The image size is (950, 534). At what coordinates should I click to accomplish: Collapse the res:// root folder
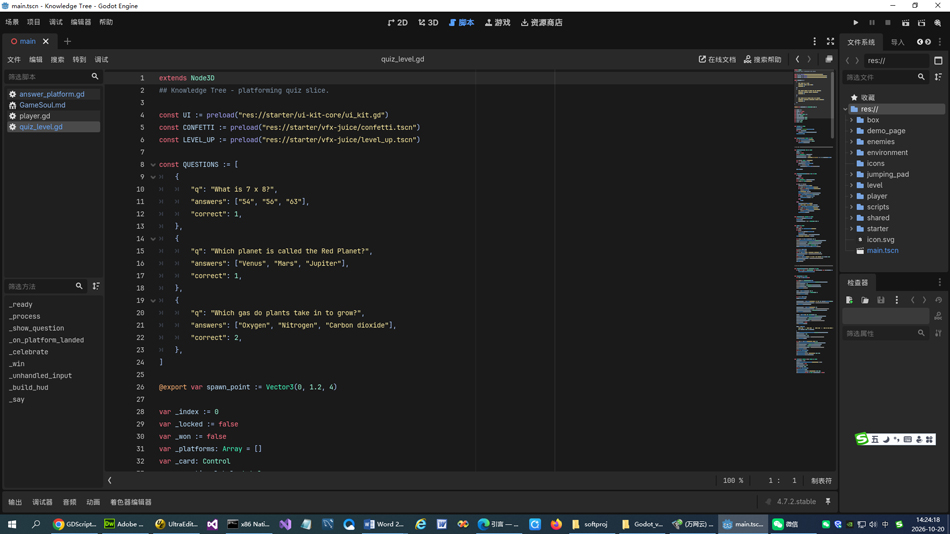845,109
